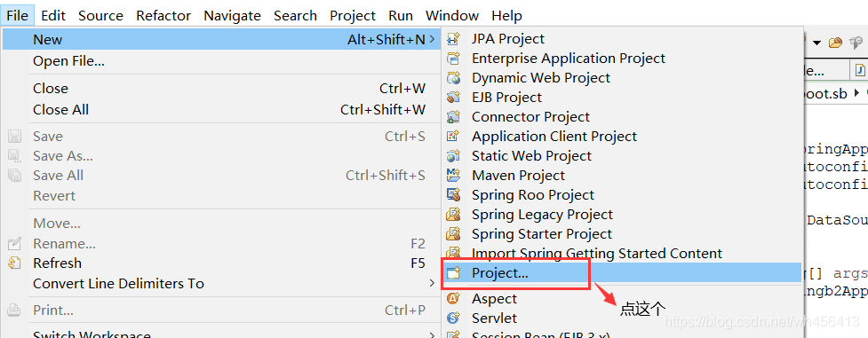Open the Project menu in menu bar
The height and width of the screenshot is (338, 868).
(x=353, y=15)
